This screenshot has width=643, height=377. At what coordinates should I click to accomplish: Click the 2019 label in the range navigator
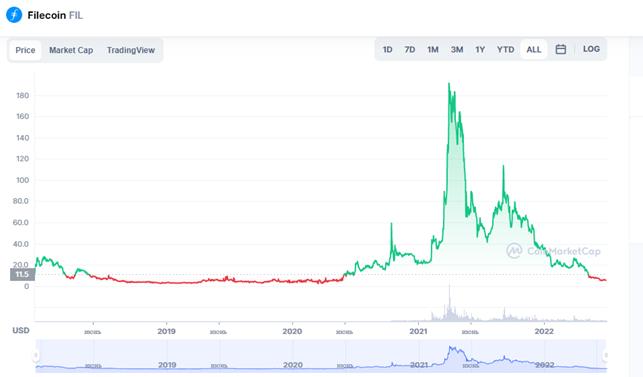167,365
